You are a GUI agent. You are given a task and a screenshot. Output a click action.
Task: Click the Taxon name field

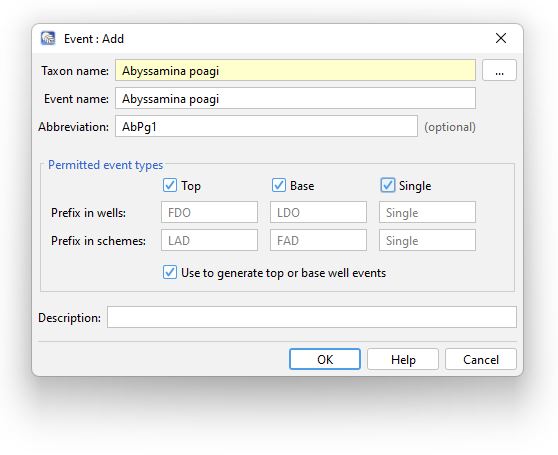coord(295,70)
